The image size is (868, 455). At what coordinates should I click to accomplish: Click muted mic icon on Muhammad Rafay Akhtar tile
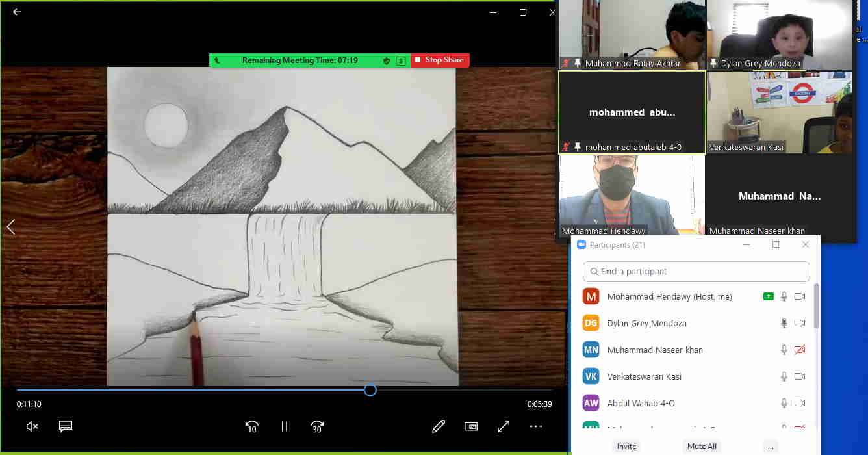pos(567,63)
